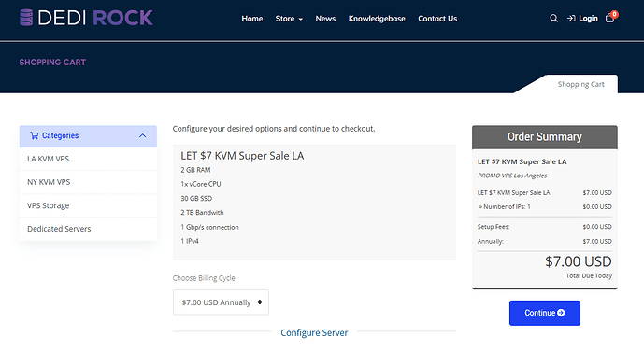Click the Login link
The height and width of the screenshot is (351, 644).
(x=583, y=19)
